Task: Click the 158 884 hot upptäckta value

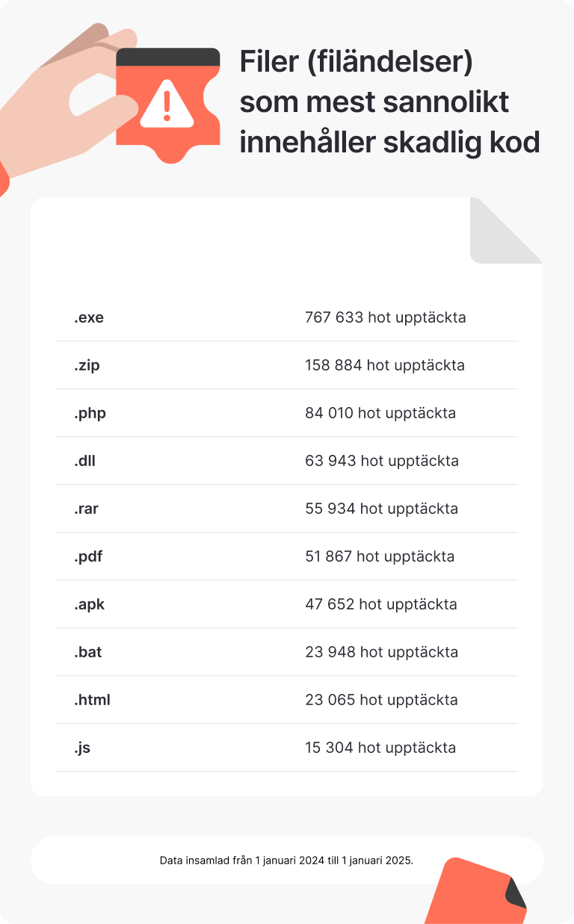Action: (384, 365)
